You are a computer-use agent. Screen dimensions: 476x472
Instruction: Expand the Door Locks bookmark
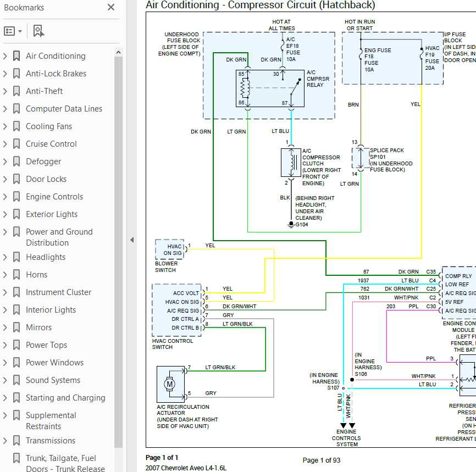pyautogui.click(x=5, y=179)
